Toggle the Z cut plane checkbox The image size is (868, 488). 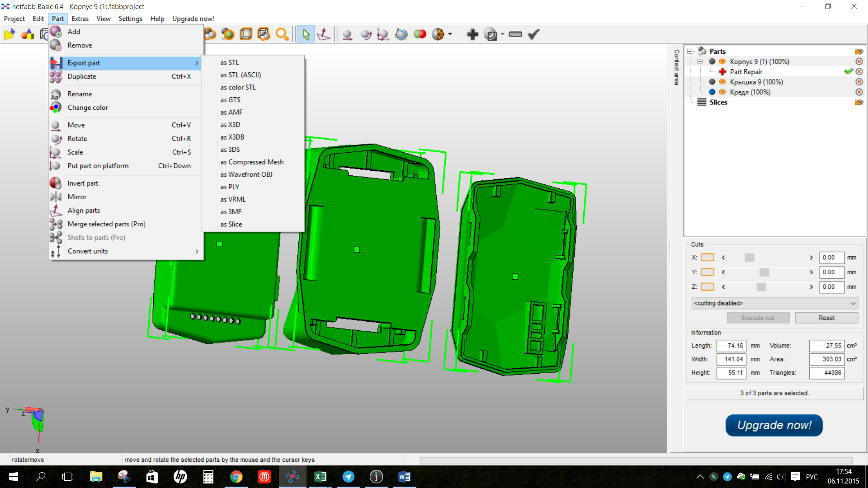click(707, 287)
